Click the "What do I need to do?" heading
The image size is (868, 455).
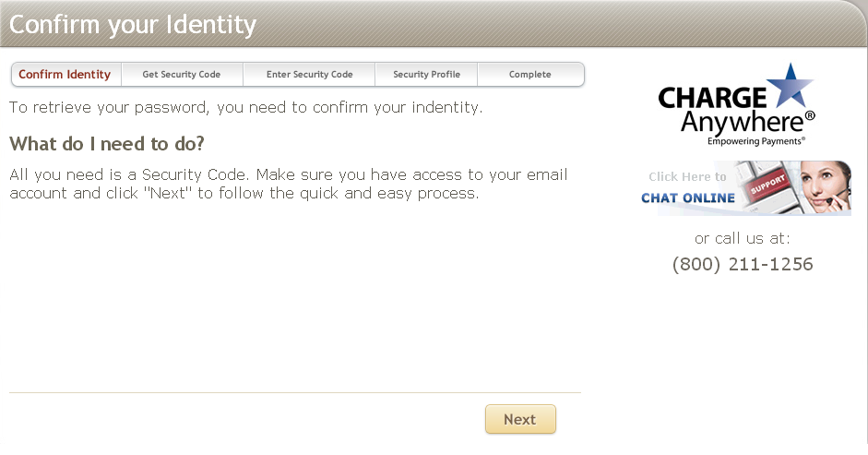click(x=106, y=144)
